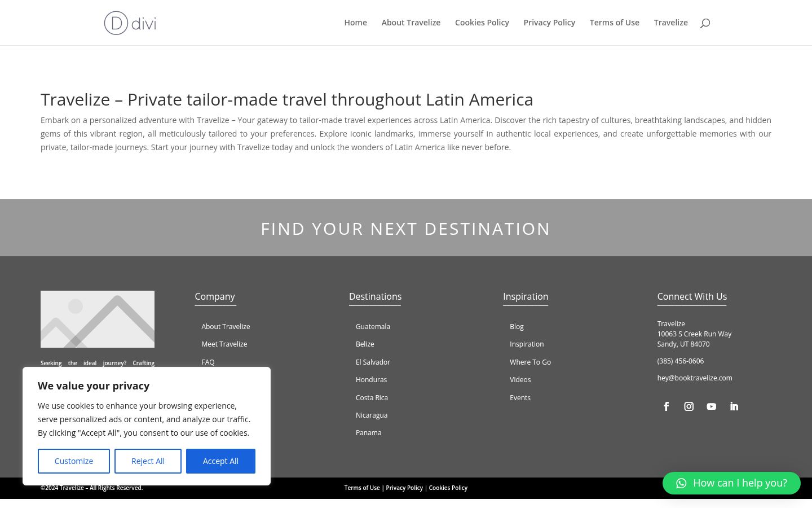
Task: Open Privacy Policy link in bottom bar
Action: coord(404,488)
